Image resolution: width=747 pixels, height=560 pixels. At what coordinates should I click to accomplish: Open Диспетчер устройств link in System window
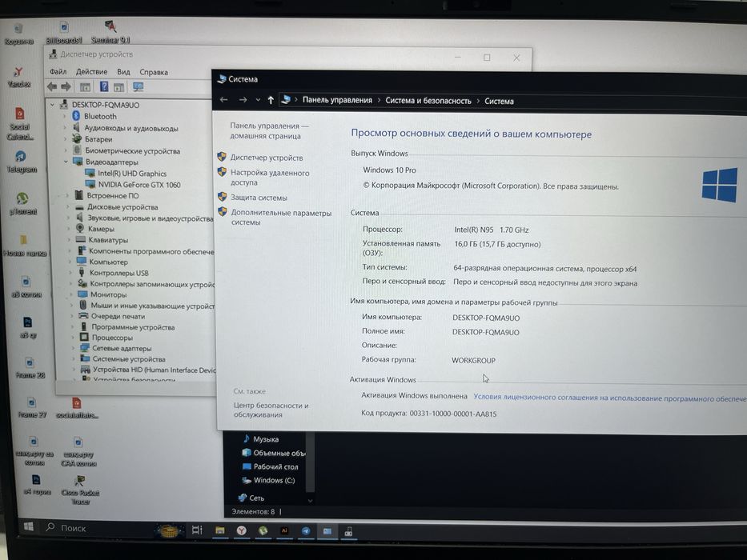[267, 158]
